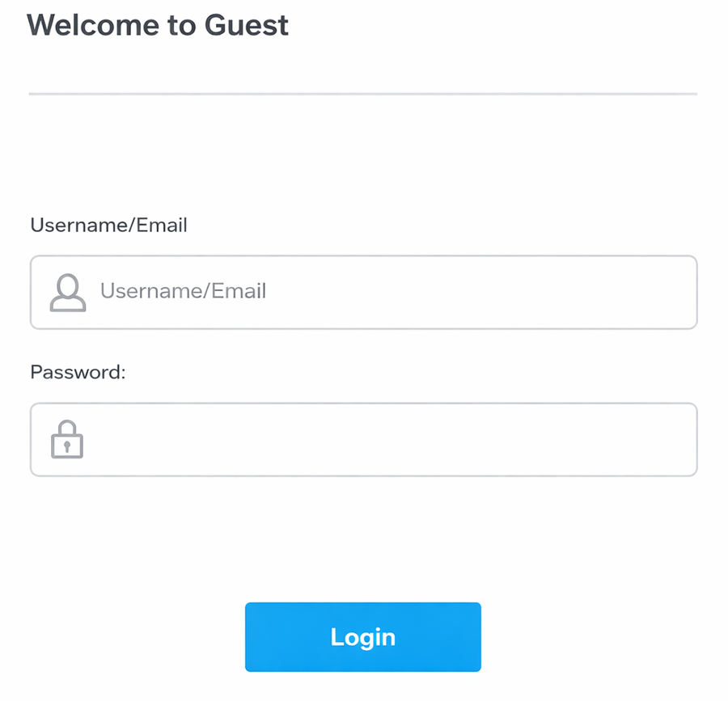728x701 pixels.
Task: Click the word Login on the button
Action: pos(362,636)
